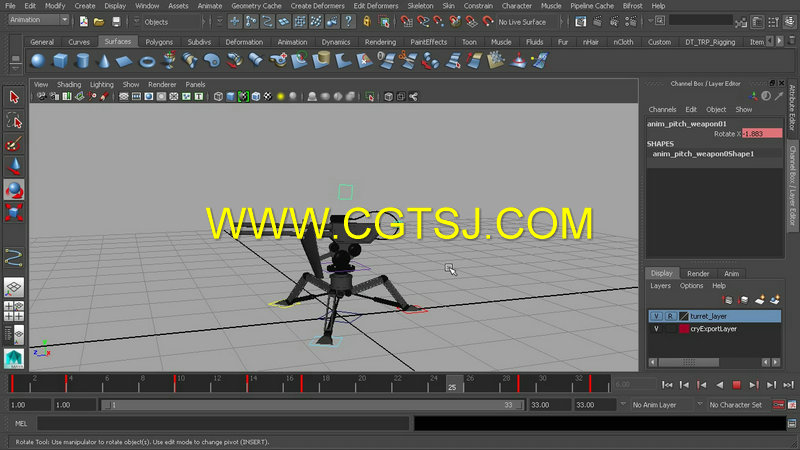Switch to the Render layer tab
The height and width of the screenshot is (450, 800).
coord(698,273)
